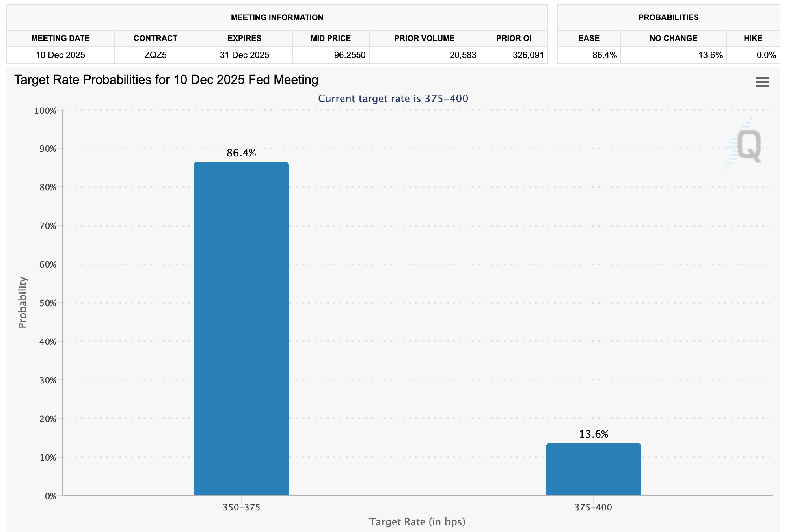Select the EXPIRES column header
This screenshot has width=797, height=532.
[244, 38]
